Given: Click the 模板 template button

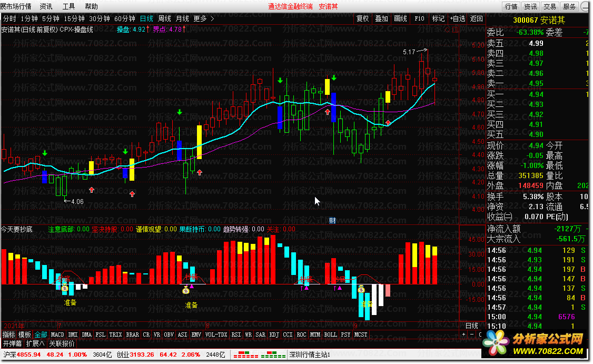Looking at the screenshot, I should [x=25, y=335].
